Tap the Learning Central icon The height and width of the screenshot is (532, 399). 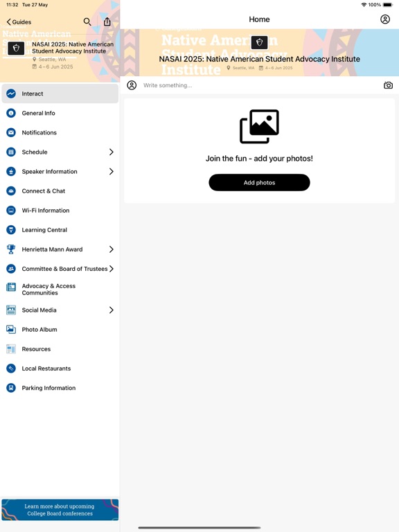click(x=11, y=230)
